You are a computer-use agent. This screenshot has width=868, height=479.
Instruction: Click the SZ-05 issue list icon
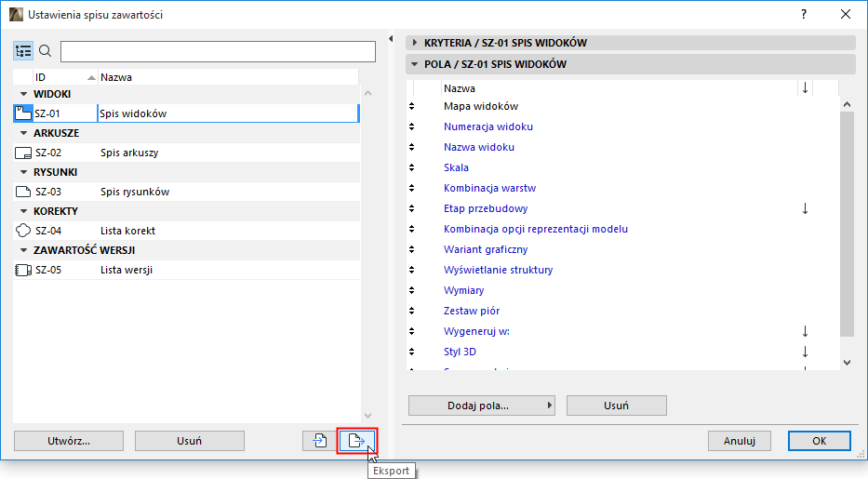coord(22,270)
